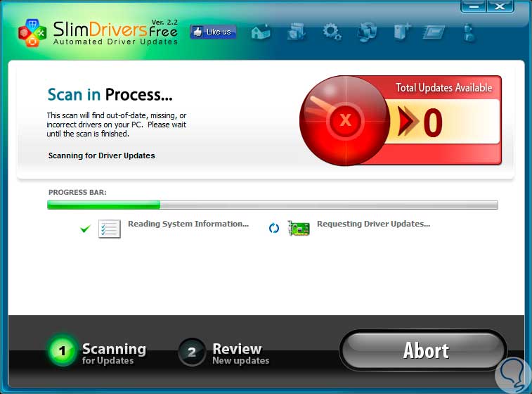
Task: Click the checklist document icon
Action: coord(109,229)
